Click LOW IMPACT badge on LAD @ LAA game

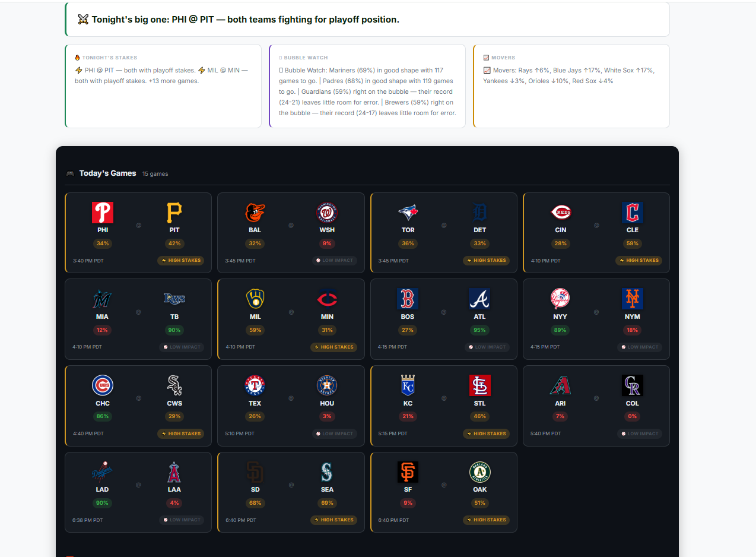click(x=182, y=520)
